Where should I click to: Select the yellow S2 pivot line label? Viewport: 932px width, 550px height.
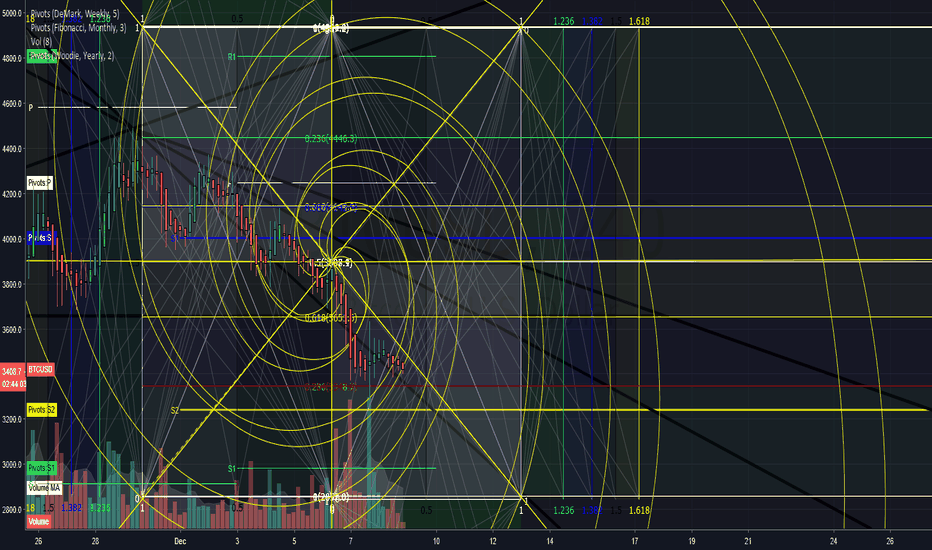tap(175, 410)
